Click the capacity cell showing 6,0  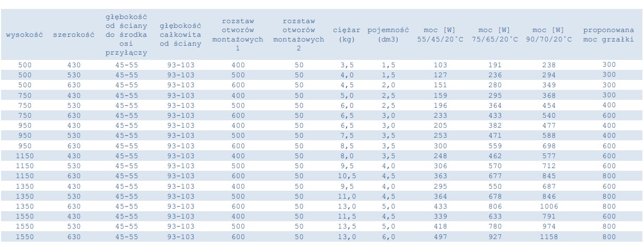[388, 237]
